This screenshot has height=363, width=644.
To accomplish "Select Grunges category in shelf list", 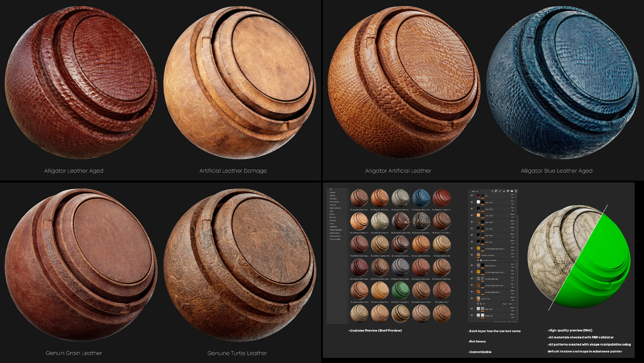I will tap(333, 199).
